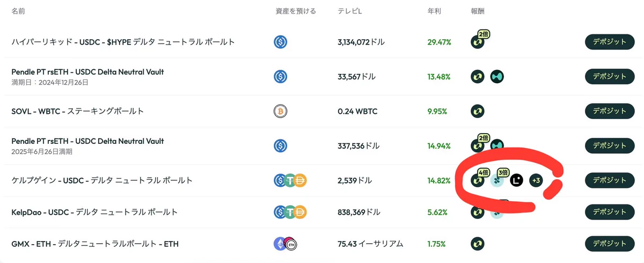
Task: Click the Ethereum diamond icon in GMX row
Action: point(281,244)
